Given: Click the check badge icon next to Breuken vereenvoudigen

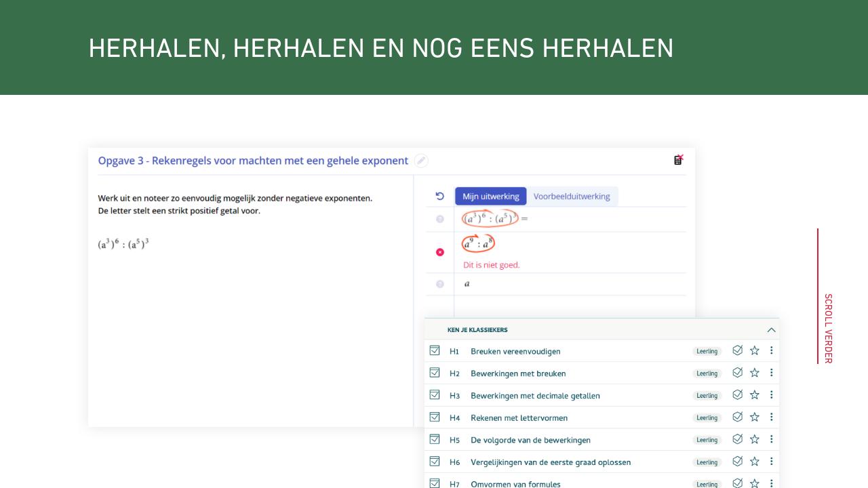Looking at the screenshot, I should (737, 350).
